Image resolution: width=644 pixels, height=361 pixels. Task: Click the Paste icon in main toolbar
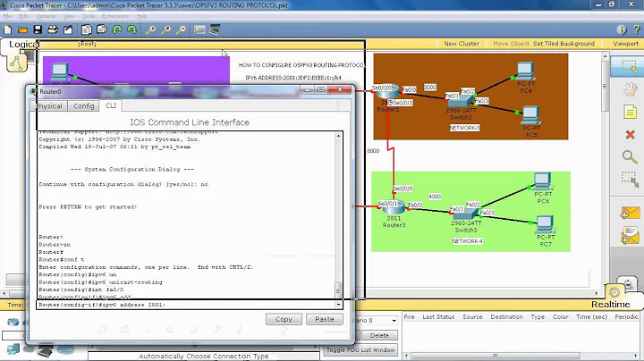(x=101, y=29)
